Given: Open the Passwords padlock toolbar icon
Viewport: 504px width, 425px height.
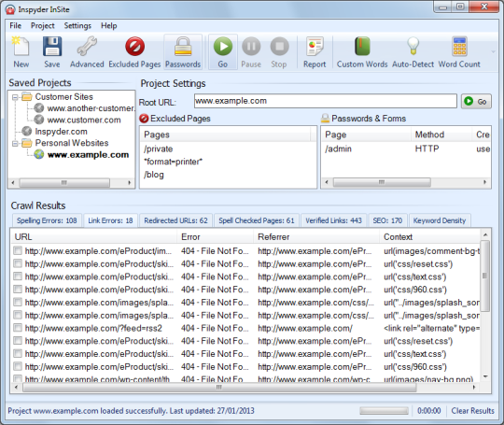Looking at the screenshot, I should 183,51.
